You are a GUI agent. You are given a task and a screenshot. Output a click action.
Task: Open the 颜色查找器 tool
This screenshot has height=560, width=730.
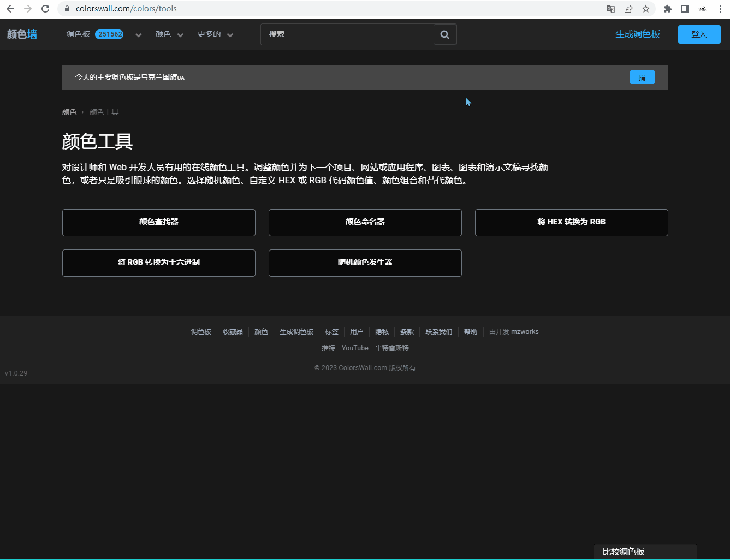pyautogui.click(x=159, y=222)
